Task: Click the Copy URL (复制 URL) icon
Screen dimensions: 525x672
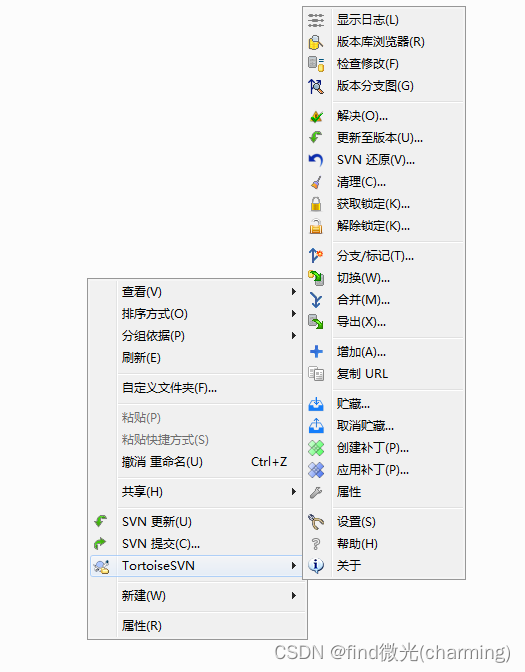Action: [x=316, y=374]
